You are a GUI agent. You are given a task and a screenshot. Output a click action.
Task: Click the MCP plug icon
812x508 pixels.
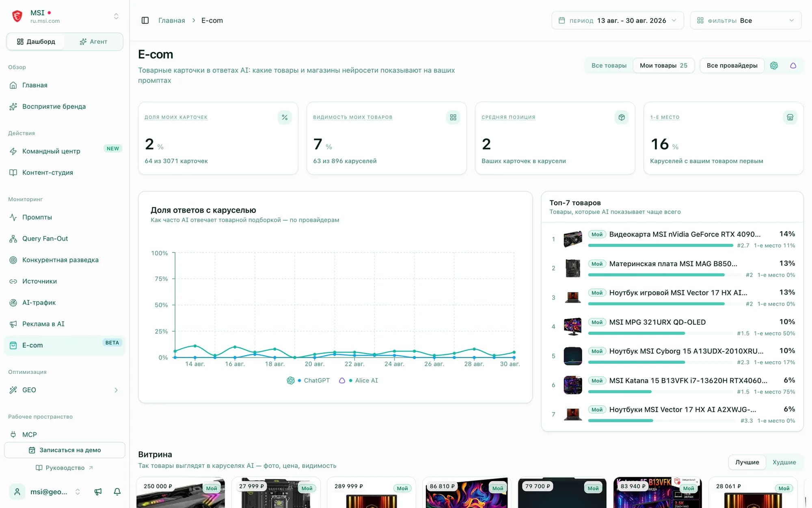coord(13,434)
